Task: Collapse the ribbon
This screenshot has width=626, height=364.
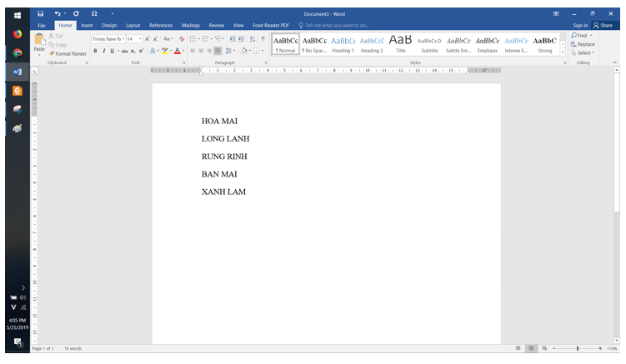Action: (x=615, y=62)
